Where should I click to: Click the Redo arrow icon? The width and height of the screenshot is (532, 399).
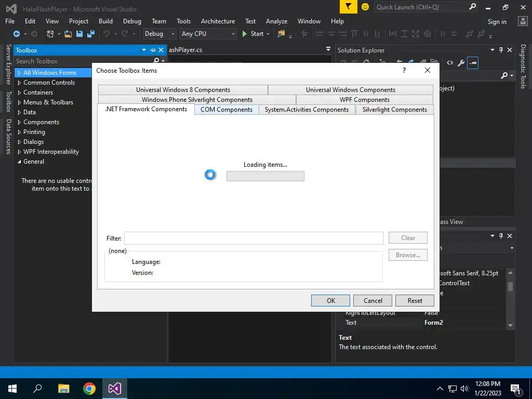(x=125, y=34)
